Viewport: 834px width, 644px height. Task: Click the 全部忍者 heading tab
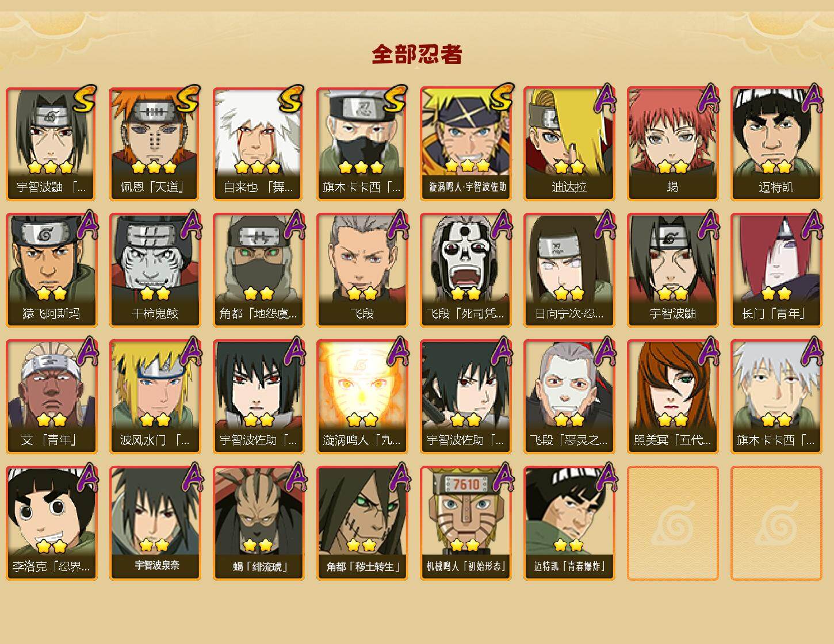pyautogui.click(x=417, y=54)
